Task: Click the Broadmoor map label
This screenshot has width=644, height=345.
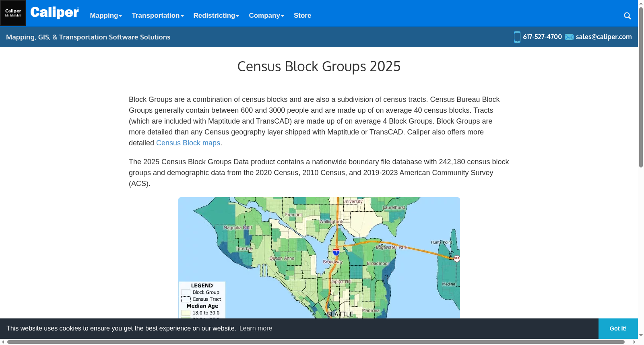Action: [x=378, y=263]
